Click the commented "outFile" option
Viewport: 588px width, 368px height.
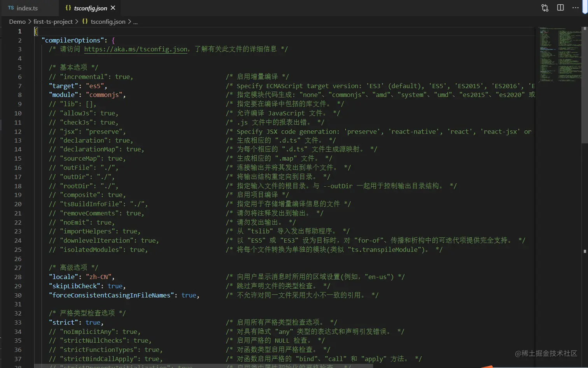[x=84, y=168]
